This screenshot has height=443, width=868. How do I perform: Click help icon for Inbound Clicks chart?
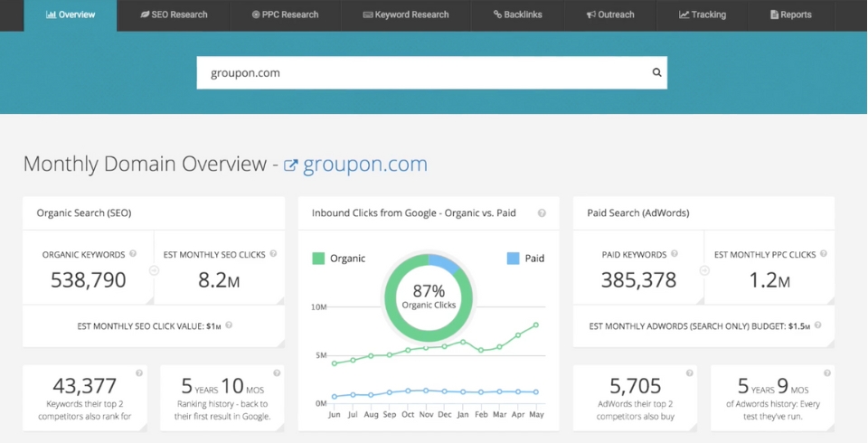coord(542,213)
